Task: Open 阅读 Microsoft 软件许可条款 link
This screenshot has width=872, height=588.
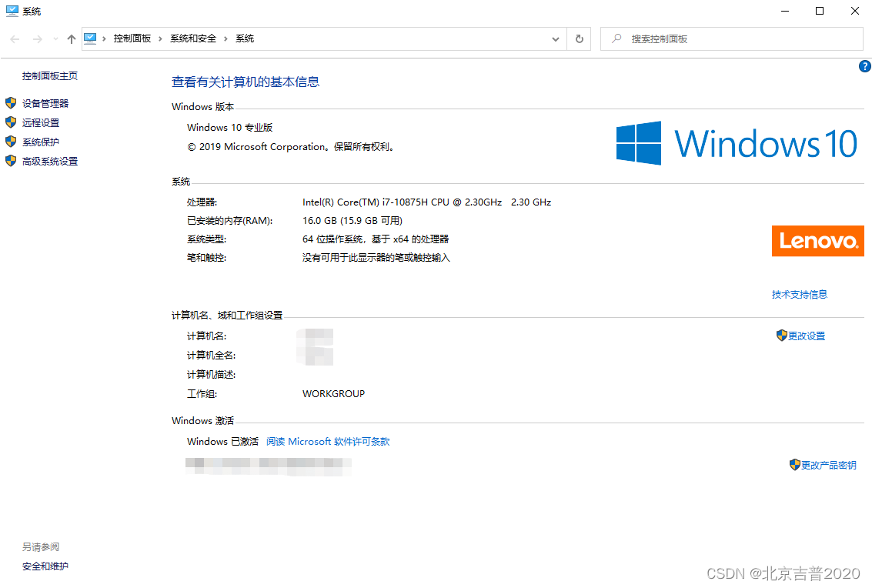Action: click(328, 442)
